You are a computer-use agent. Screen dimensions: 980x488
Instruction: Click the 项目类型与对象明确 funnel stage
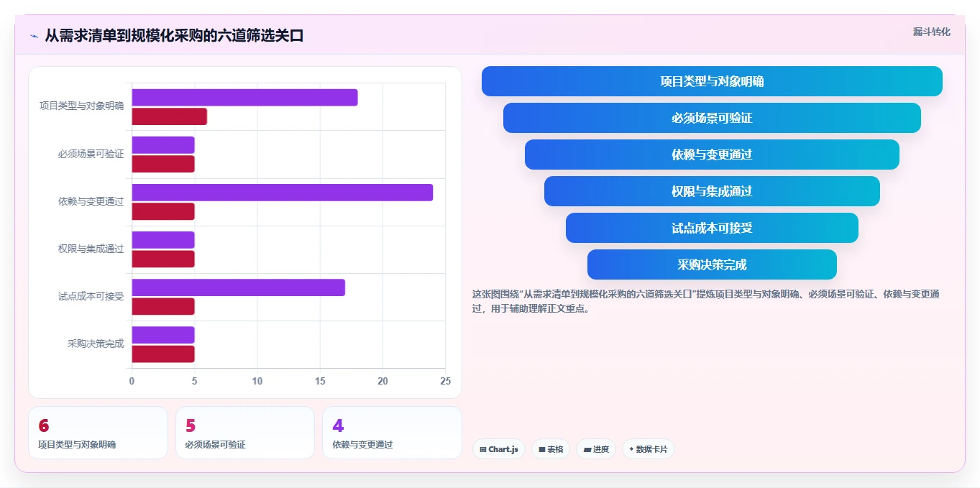(712, 81)
